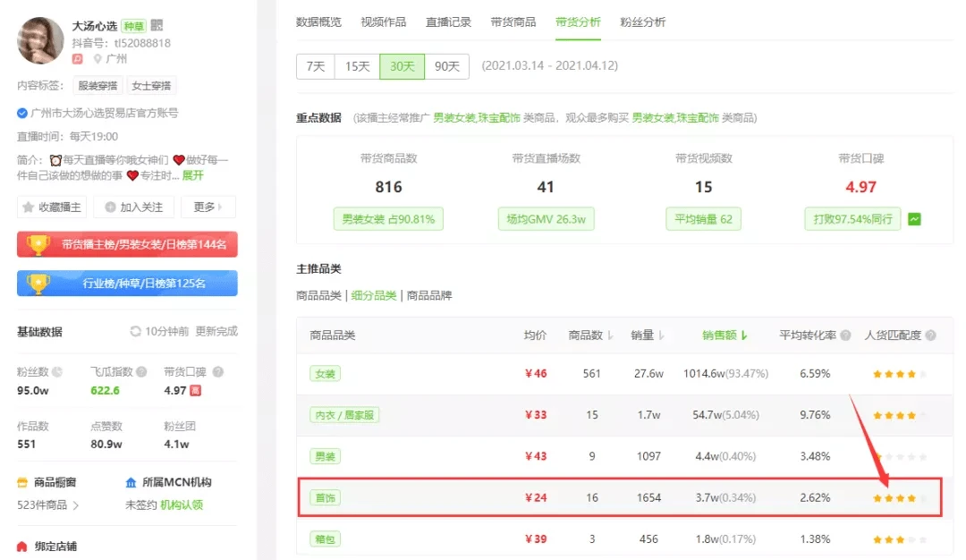
Task: Expand the 简介 text with 展开
Action: [193, 175]
